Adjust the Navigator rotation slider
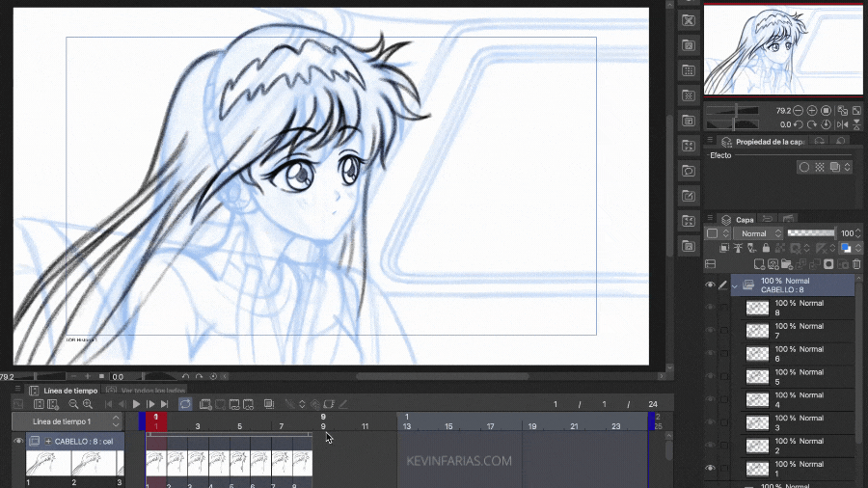 point(732,124)
